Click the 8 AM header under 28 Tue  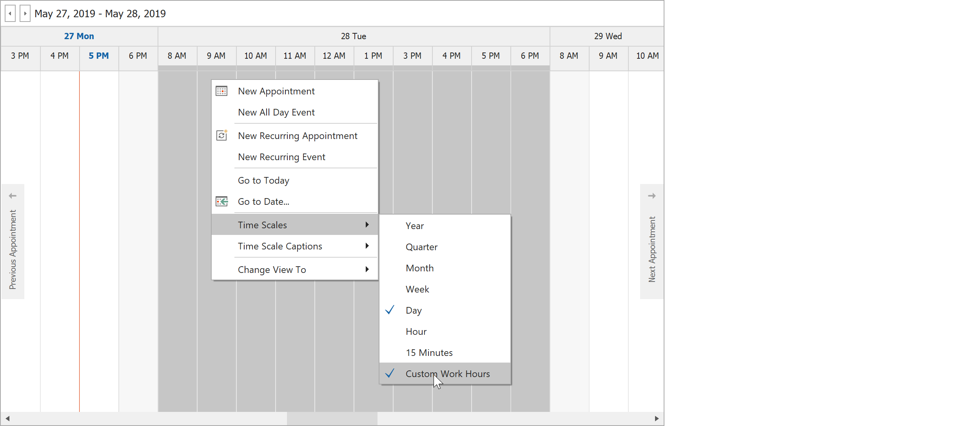click(177, 56)
